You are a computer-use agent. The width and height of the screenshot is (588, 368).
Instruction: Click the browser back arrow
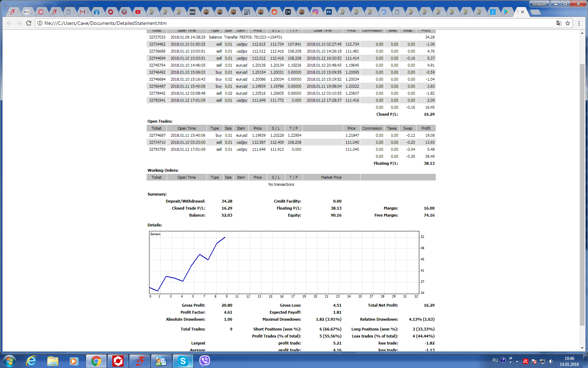[9, 23]
